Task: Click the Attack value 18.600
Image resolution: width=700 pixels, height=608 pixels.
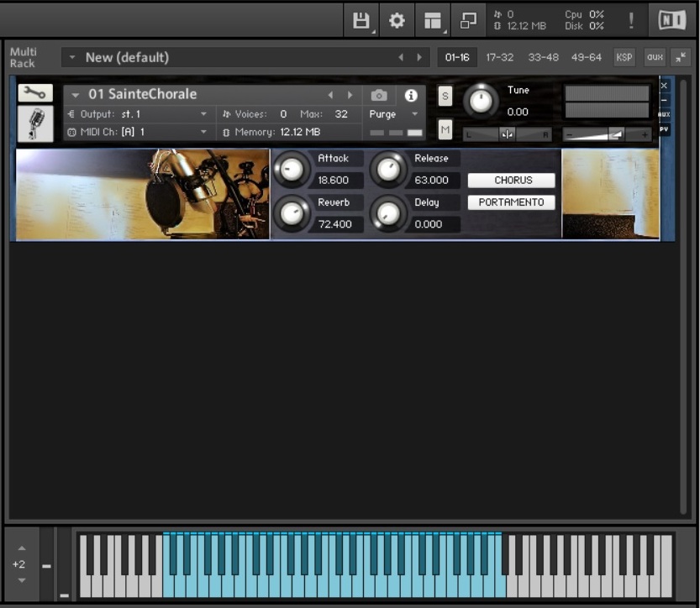Action: 334,181
